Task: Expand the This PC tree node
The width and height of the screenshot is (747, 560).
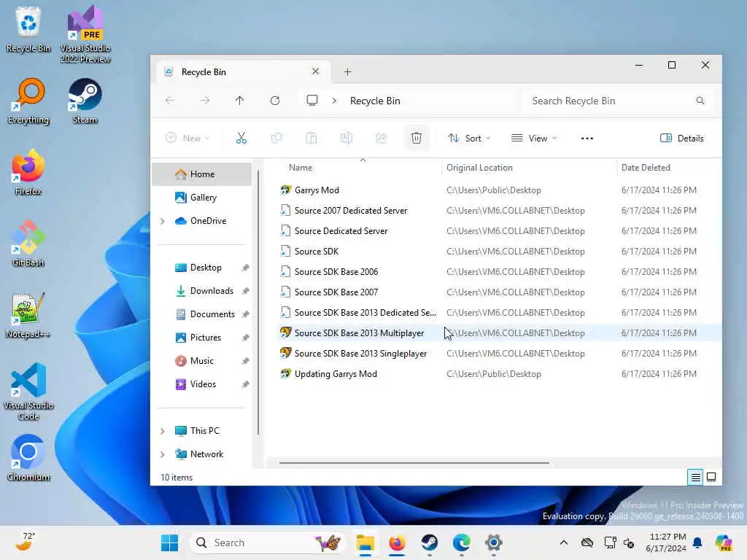Action: [163, 431]
